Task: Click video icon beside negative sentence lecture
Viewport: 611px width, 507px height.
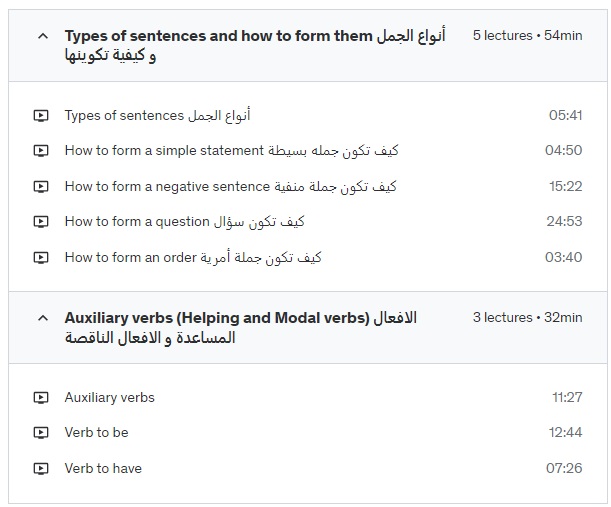Action: click(x=41, y=187)
